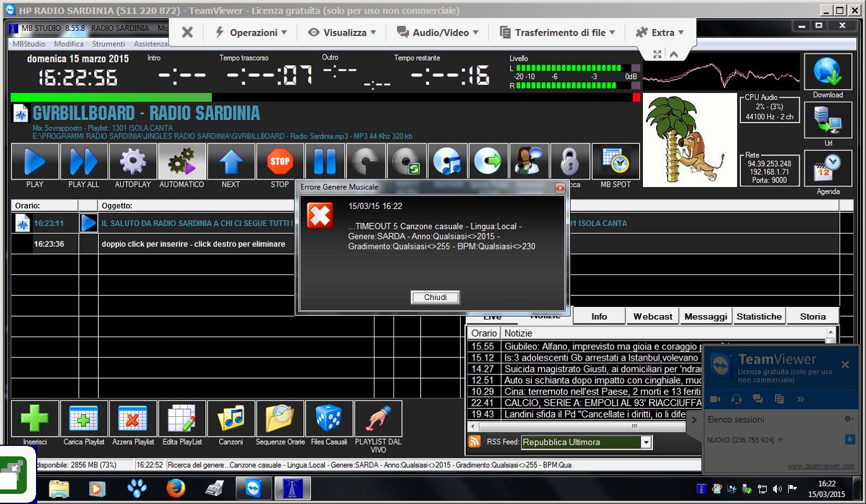The height and width of the screenshot is (504, 866).
Task: Click the green track progress bar
Action: (x=111, y=97)
